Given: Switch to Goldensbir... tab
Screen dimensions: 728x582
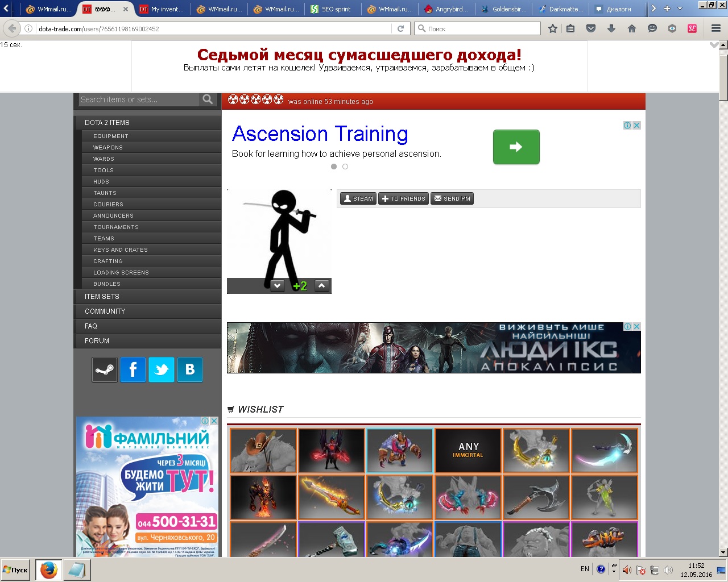Looking at the screenshot, I should tap(503, 9).
